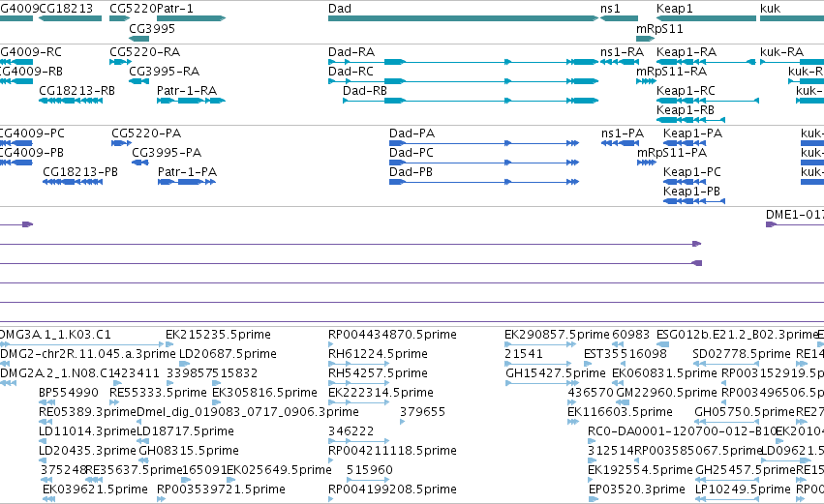Screen dimensions: 824x504
Task: Select the Patr-1 gene label
Action: pos(175,9)
